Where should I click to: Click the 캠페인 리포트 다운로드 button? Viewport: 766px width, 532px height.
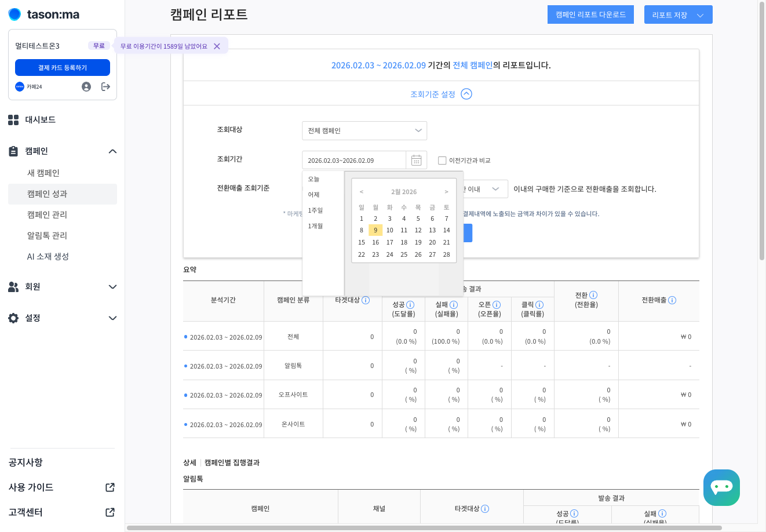coord(590,14)
